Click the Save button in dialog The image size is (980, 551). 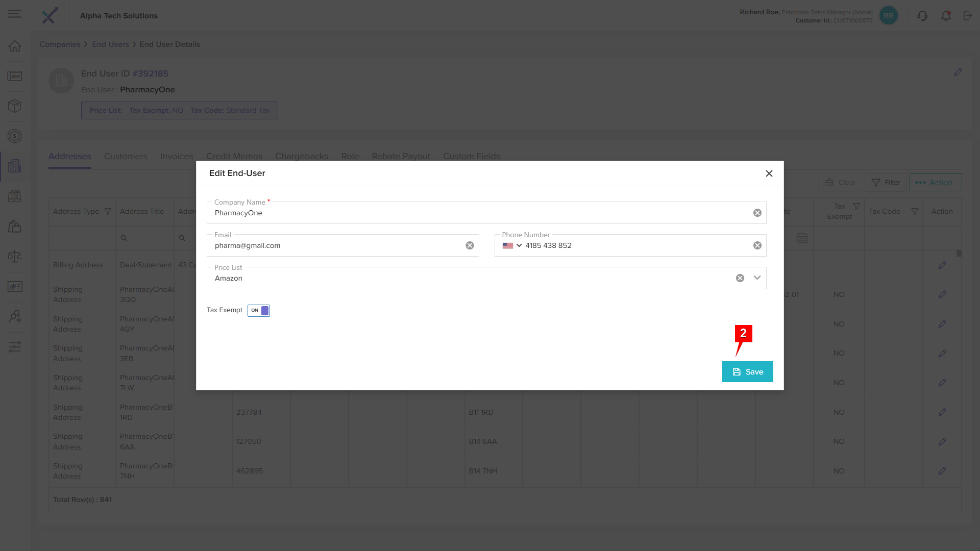(747, 372)
